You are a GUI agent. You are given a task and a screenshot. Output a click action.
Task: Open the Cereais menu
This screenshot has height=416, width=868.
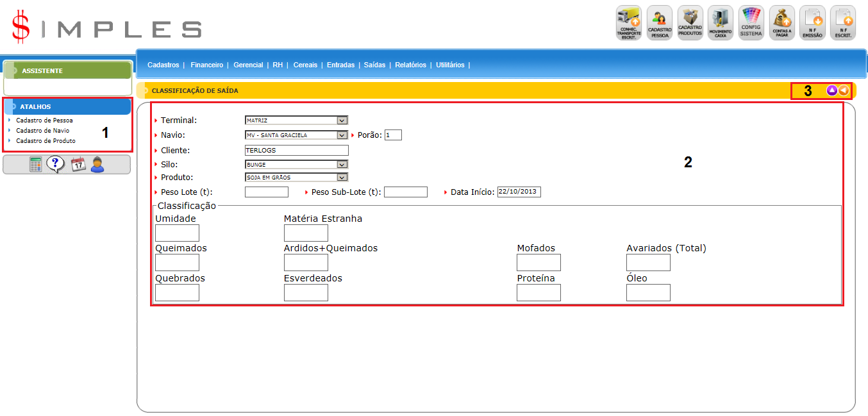click(305, 65)
